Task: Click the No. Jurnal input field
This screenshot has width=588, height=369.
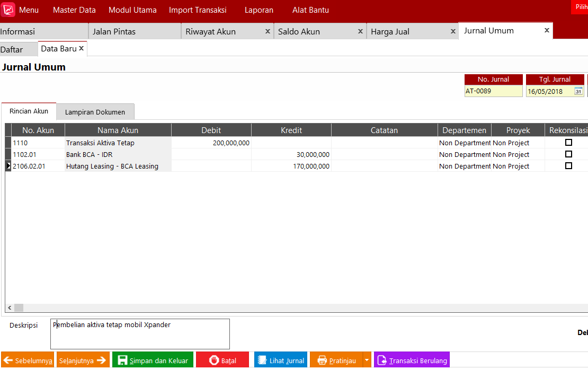Action: click(493, 91)
